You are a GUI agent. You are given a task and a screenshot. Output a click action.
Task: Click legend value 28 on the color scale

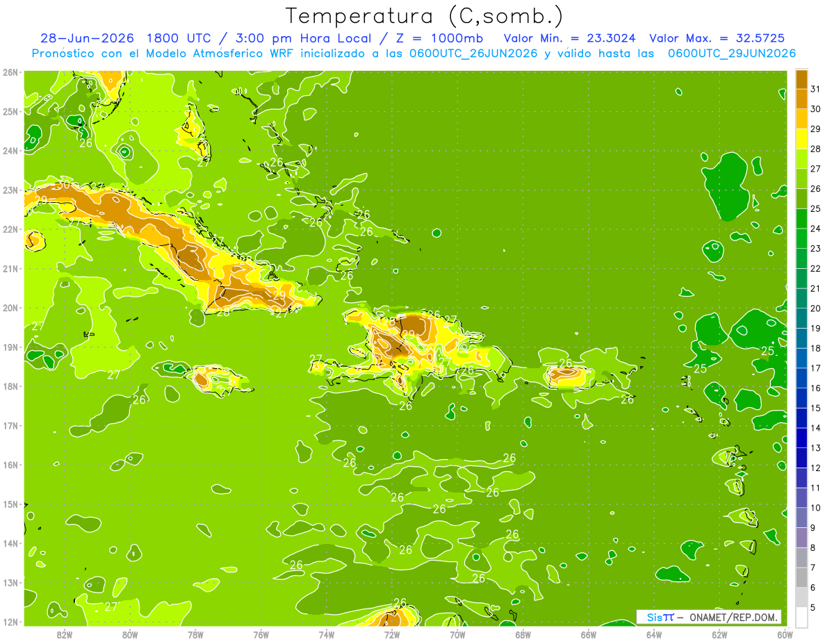click(x=816, y=149)
